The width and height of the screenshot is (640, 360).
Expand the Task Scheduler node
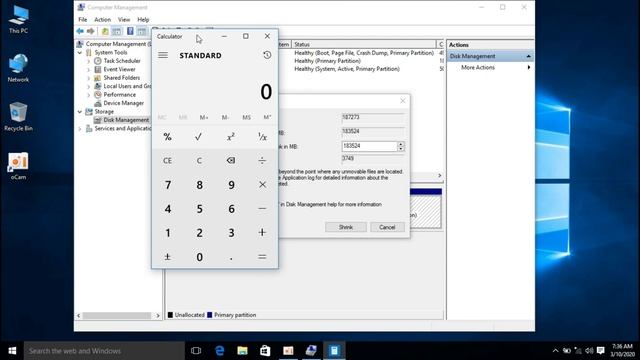click(x=89, y=61)
